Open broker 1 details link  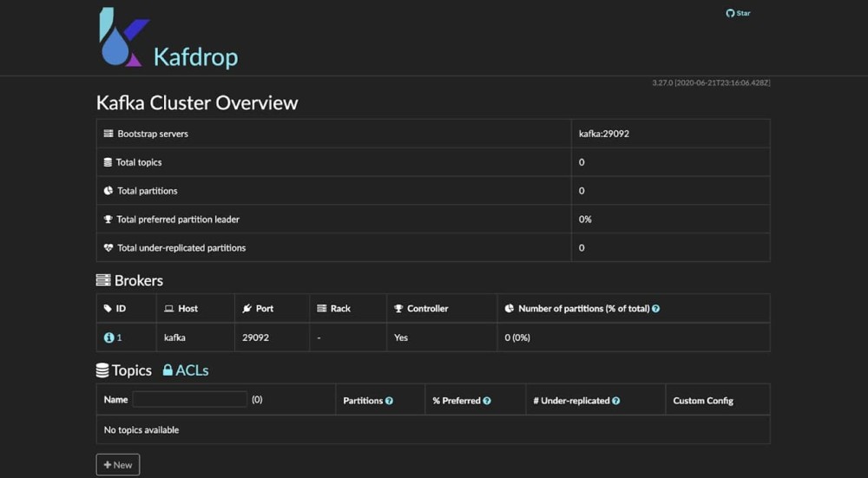[113, 337]
